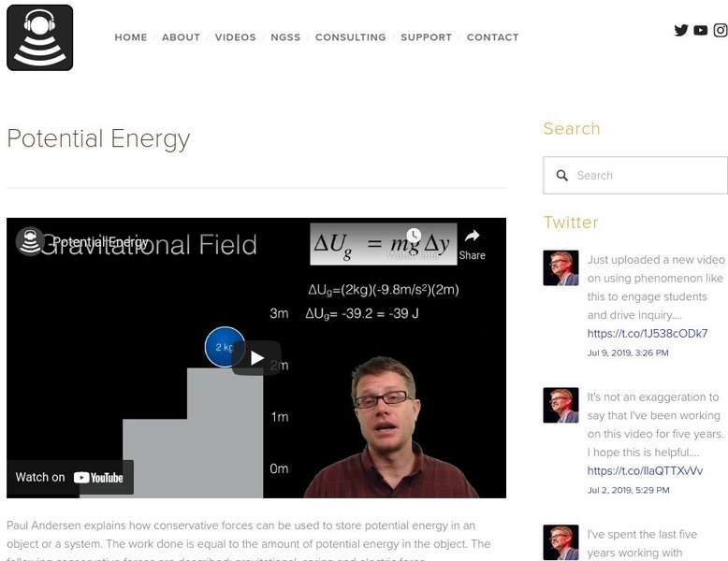Screen dimensions: 728x561
Task: Click the Bozeman Science logo icon
Action: tap(39, 37)
